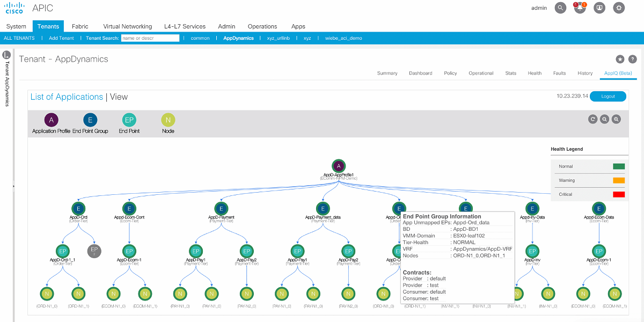The image size is (644, 322).
Task: Click the Tenant Search input field
Action: [150, 38]
